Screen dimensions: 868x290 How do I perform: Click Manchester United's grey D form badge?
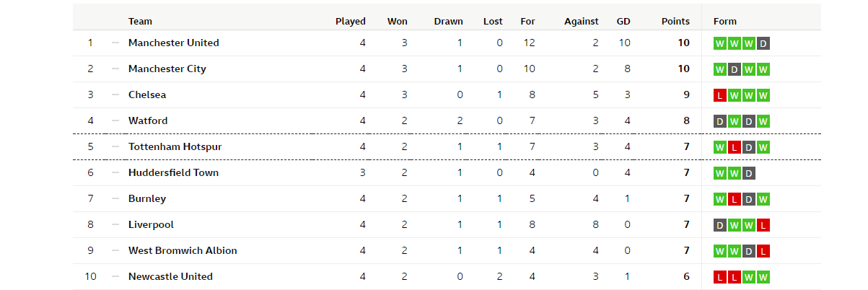[x=763, y=43]
